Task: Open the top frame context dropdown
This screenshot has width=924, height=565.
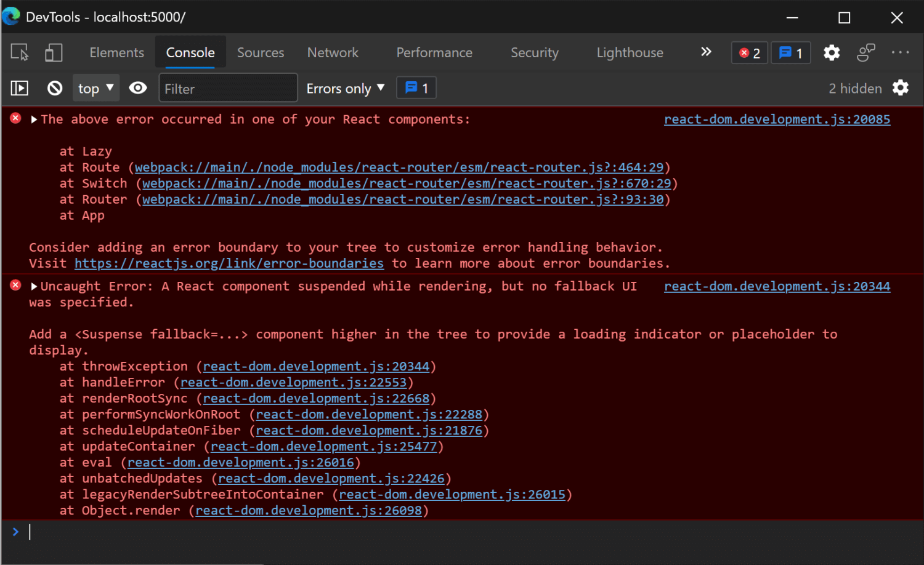Action: coord(95,87)
